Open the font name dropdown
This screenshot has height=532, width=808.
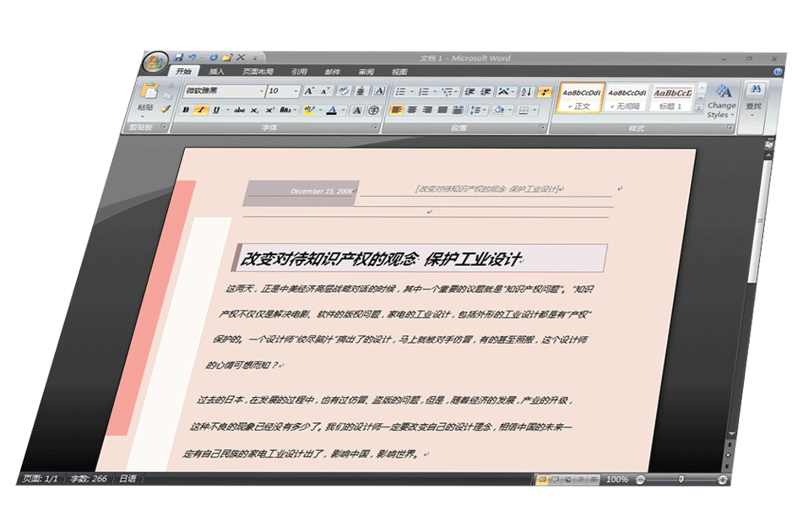[x=261, y=90]
